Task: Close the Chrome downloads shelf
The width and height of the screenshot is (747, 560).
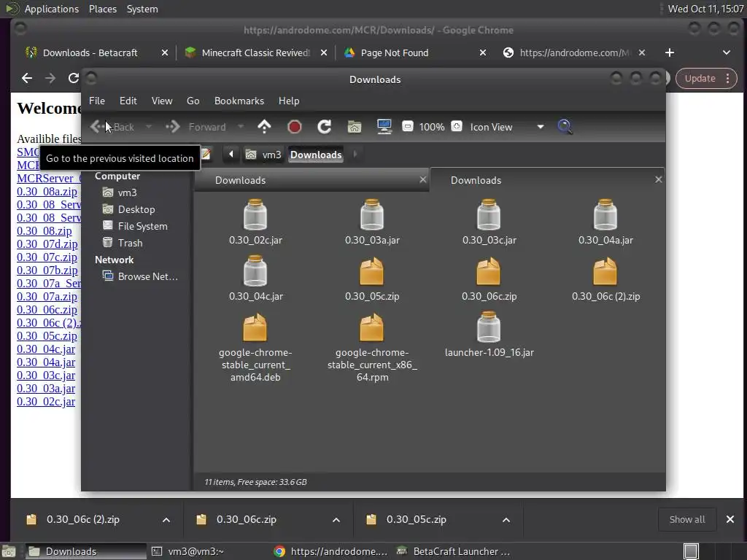Action: (x=729, y=519)
